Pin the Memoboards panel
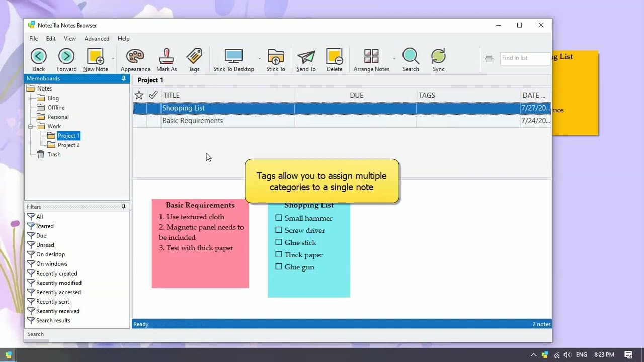Image resolution: width=644 pixels, height=362 pixels. [124, 79]
